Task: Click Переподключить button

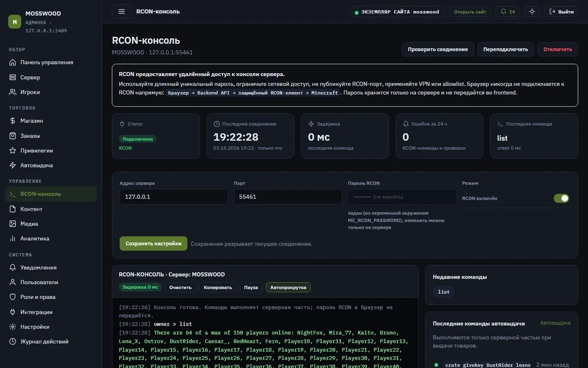Action: tap(505, 49)
